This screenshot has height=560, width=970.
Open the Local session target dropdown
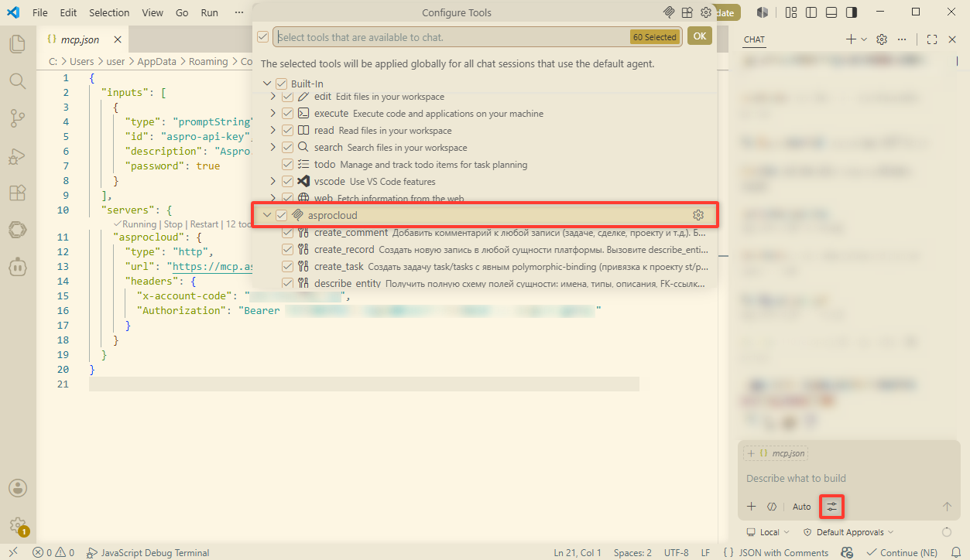coord(768,532)
